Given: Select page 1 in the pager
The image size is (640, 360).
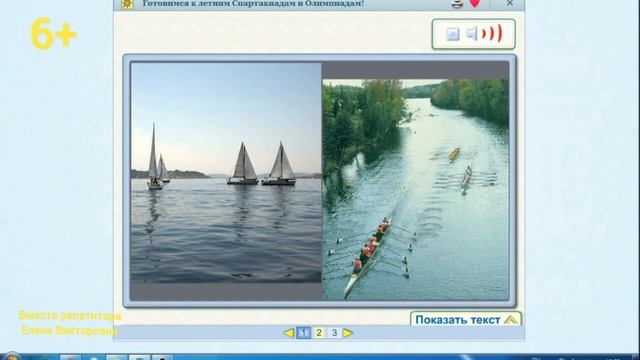Looking at the screenshot, I should point(303,333).
